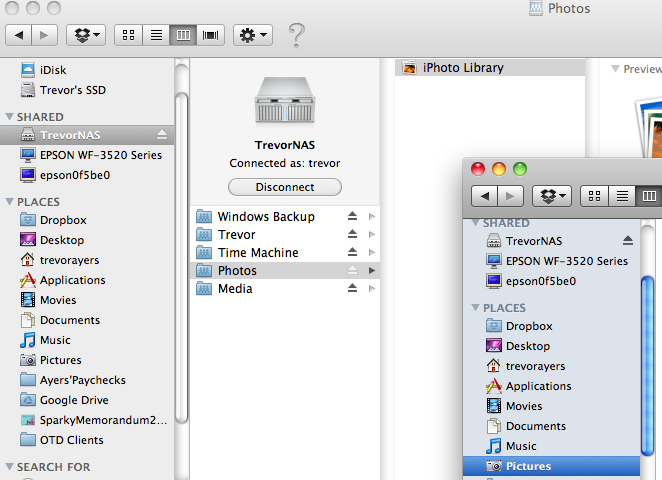
Task: Go back in the Photos window toolbar
Action: coord(19,35)
